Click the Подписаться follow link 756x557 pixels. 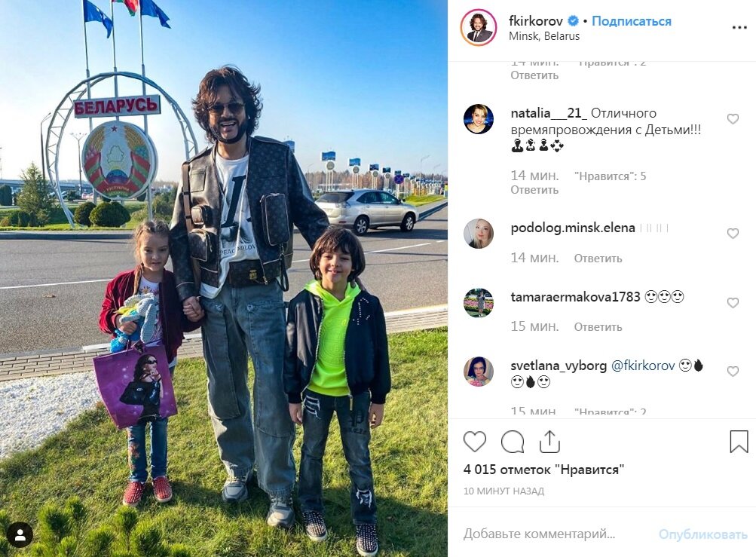point(631,21)
